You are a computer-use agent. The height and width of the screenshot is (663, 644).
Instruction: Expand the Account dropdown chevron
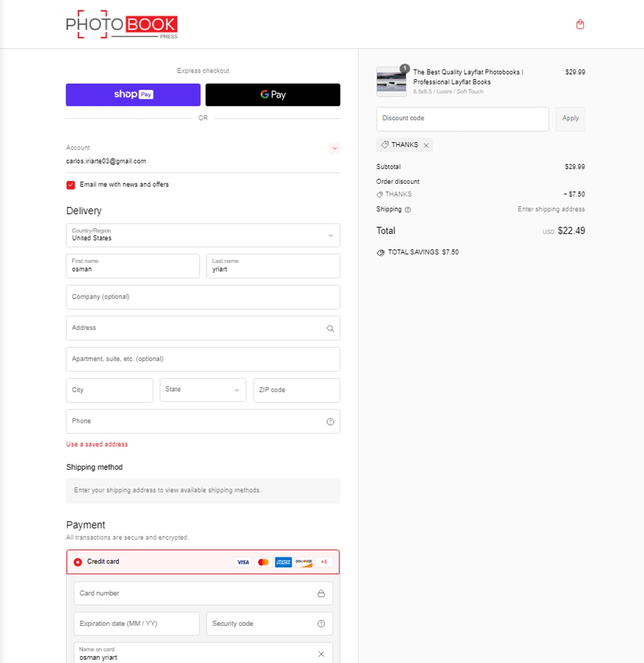(x=334, y=148)
